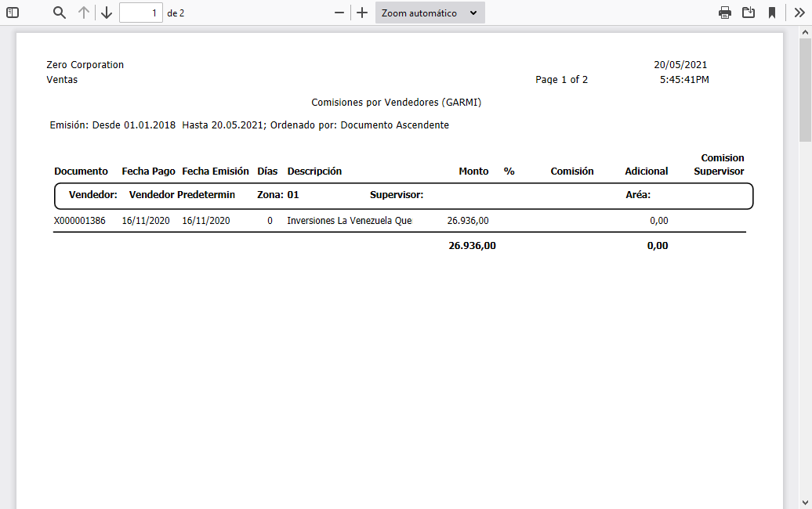The width and height of the screenshot is (812, 509).
Task: Click the Page 1 of 2 label
Action: click(561, 79)
